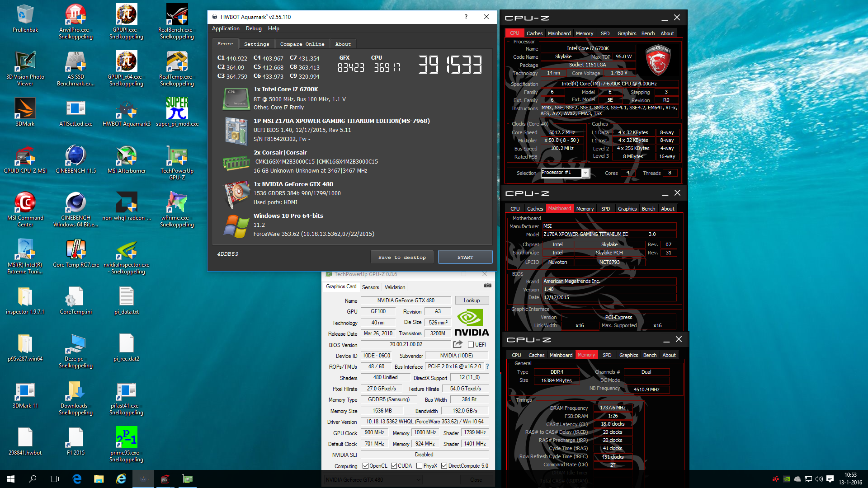Image resolution: width=868 pixels, height=488 pixels.
Task: Click GPU-Z Name field NVIDIA GeForce GTX 480
Action: 406,300
